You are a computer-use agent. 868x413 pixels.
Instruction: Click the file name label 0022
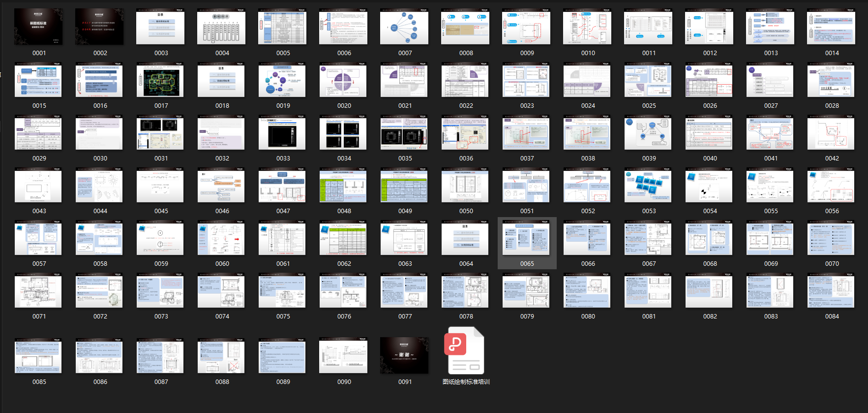(x=466, y=106)
